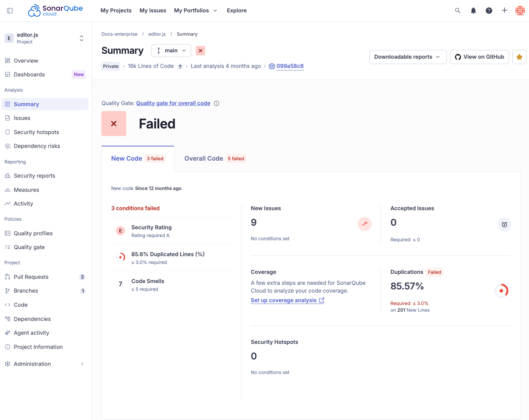
Task: Open the help question mark icon
Action: pos(489,11)
